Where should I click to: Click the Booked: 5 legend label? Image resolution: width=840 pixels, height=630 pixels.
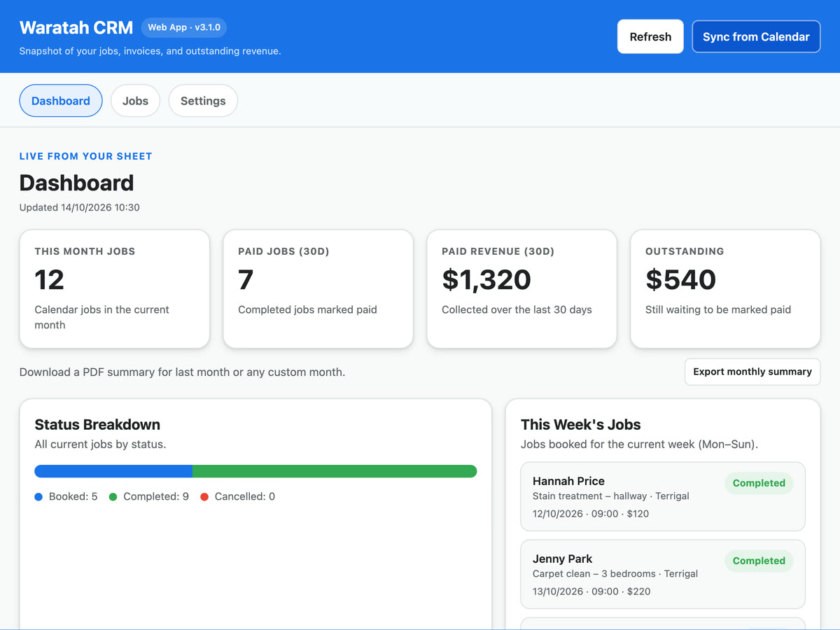[73, 496]
